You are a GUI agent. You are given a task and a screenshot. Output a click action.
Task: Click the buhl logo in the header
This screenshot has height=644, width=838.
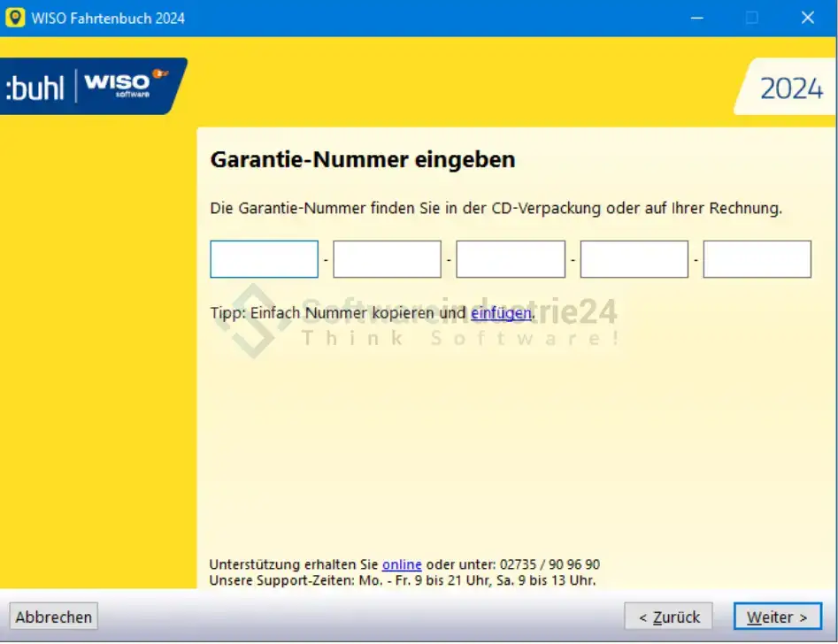(x=35, y=88)
